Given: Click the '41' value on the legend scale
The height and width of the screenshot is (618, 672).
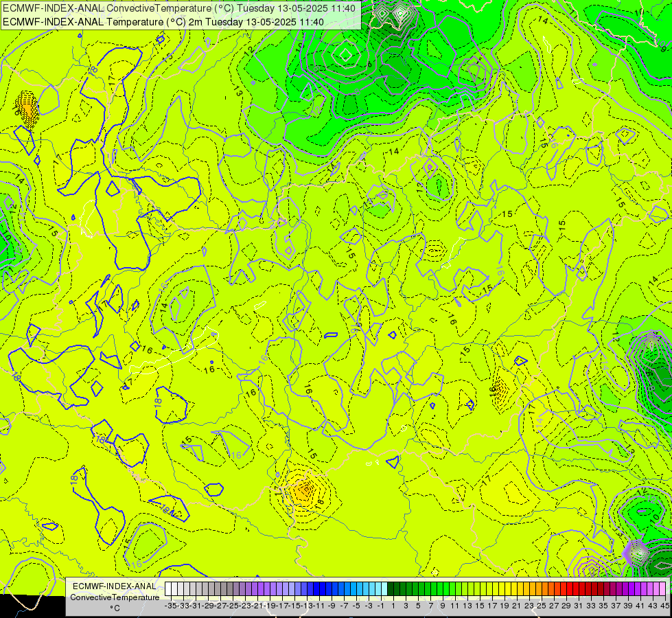Looking at the screenshot, I should 640,606.
